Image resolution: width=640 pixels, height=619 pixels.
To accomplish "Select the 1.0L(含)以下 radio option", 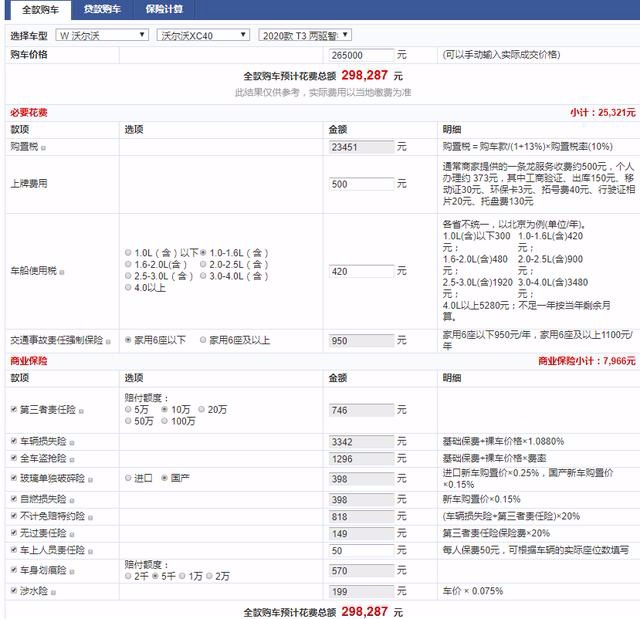I will click(x=128, y=253).
